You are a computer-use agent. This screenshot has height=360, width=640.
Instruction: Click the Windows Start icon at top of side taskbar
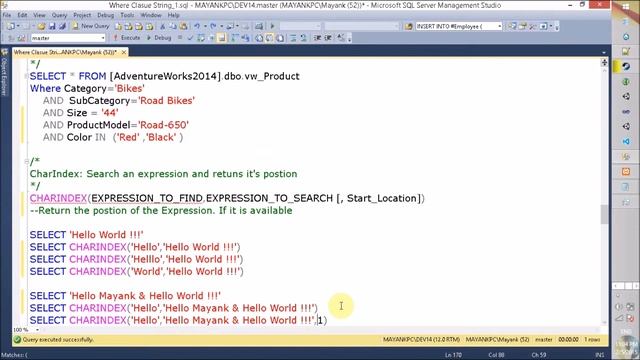626,7
